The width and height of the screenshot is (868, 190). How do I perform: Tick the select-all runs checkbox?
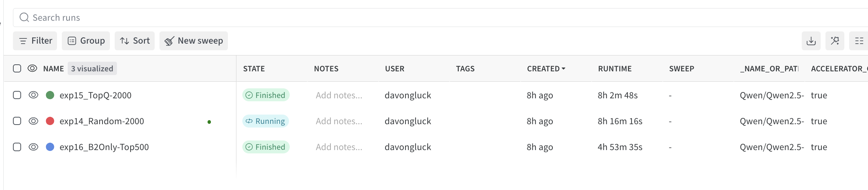(x=17, y=68)
